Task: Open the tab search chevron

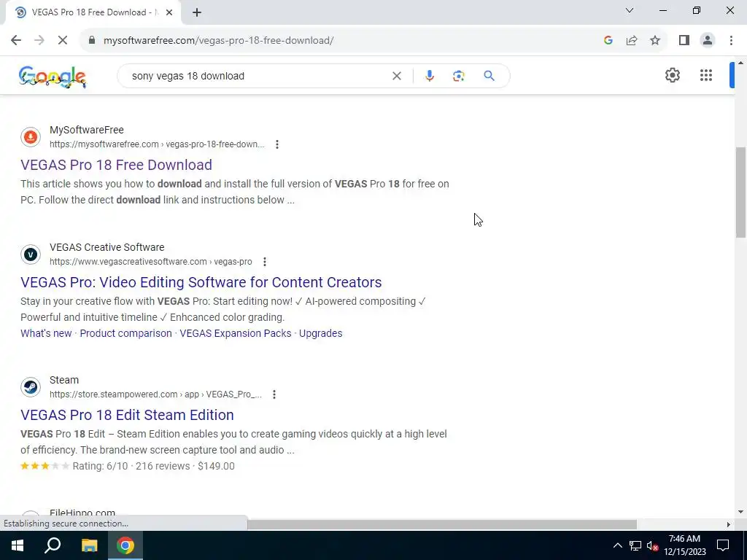Action: (x=630, y=10)
